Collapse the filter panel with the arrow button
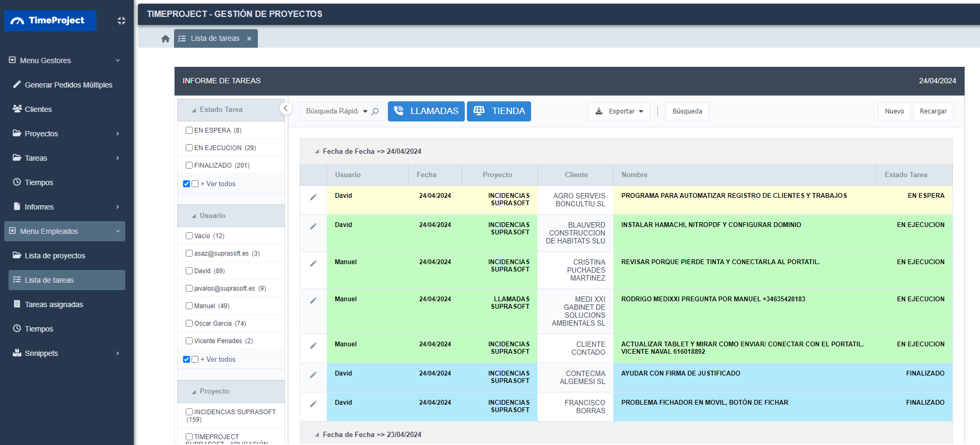Viewport: 980px width, 445px height. (x=285, y=109)
